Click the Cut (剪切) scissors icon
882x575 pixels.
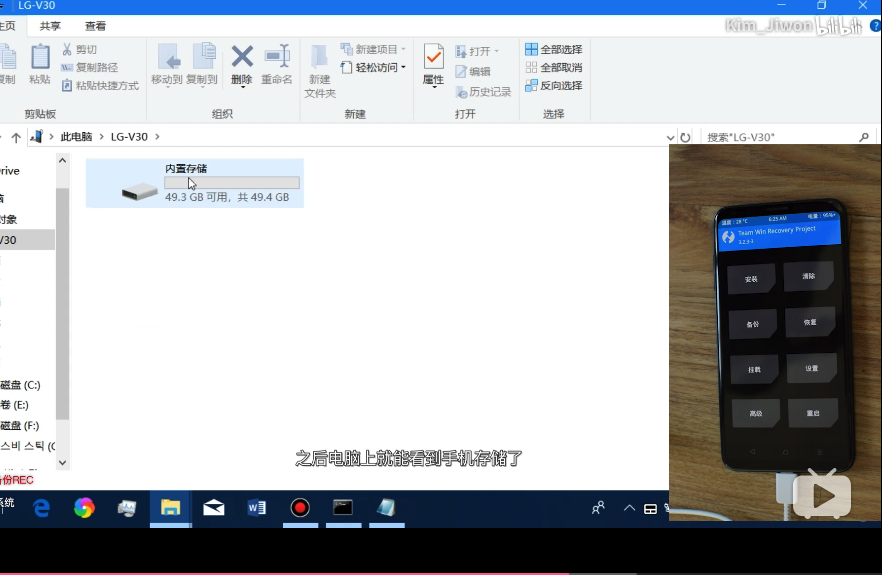[67, 50]
